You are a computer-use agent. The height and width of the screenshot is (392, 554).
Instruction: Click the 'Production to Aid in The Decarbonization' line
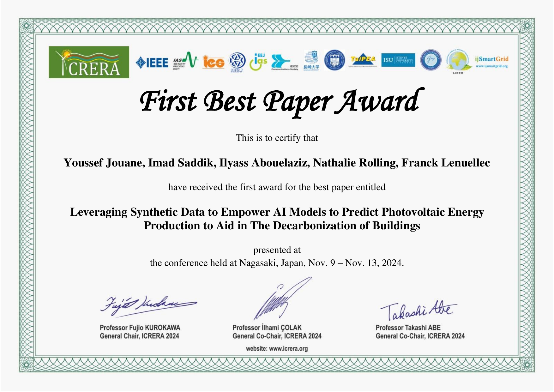(282, 226)
